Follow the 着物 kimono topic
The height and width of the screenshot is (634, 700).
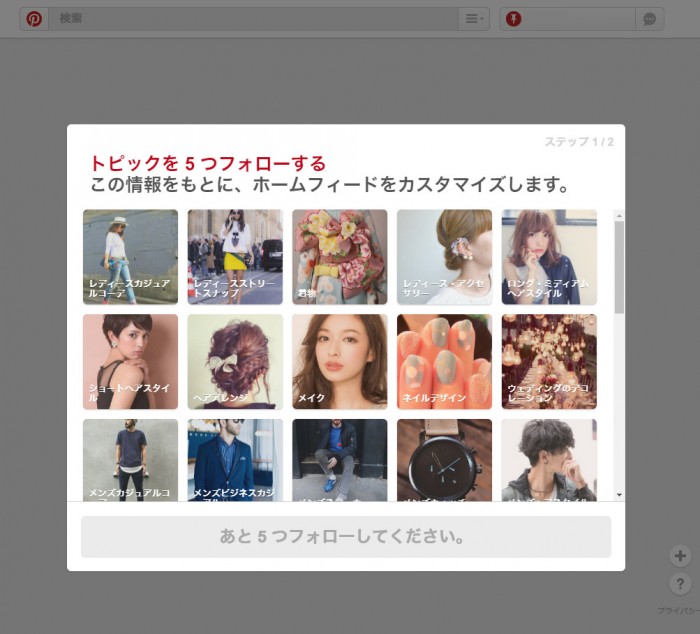tap(340, 257)
